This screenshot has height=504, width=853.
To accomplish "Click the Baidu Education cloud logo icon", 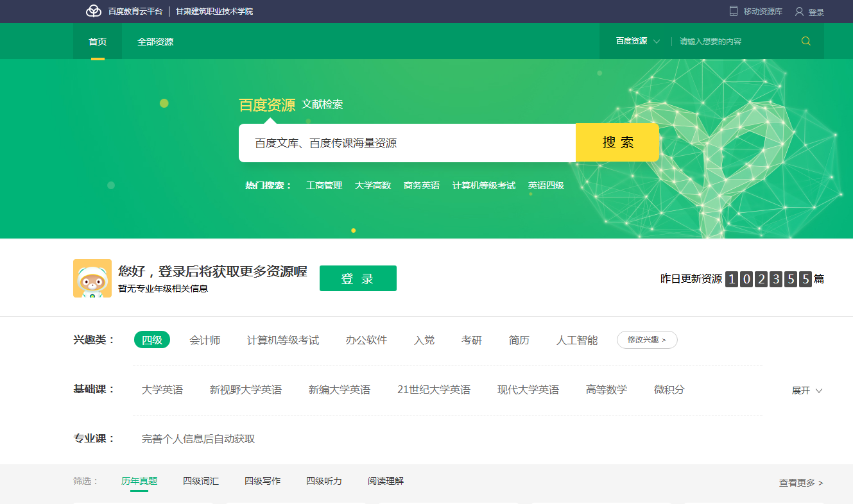I will coord(94,12).
